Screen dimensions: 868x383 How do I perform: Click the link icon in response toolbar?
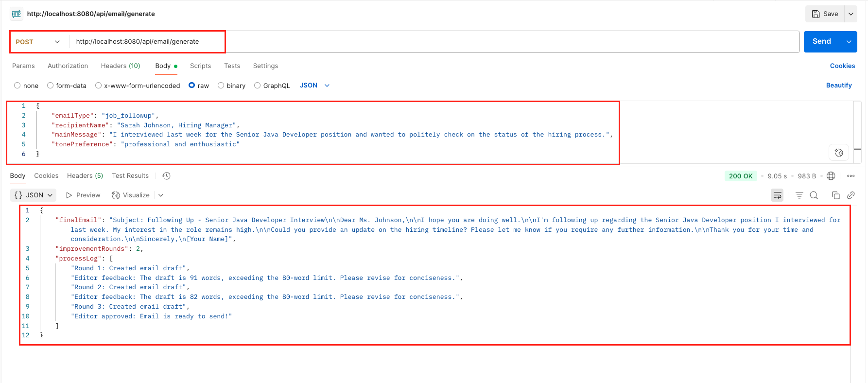coord(851,195)
